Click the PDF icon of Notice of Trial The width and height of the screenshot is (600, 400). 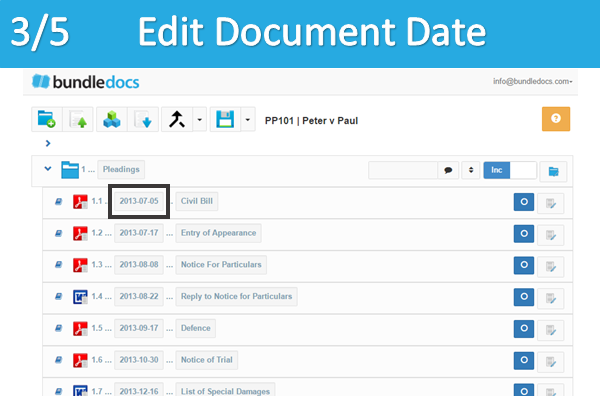pyautogui.click(x=80, y=361)
